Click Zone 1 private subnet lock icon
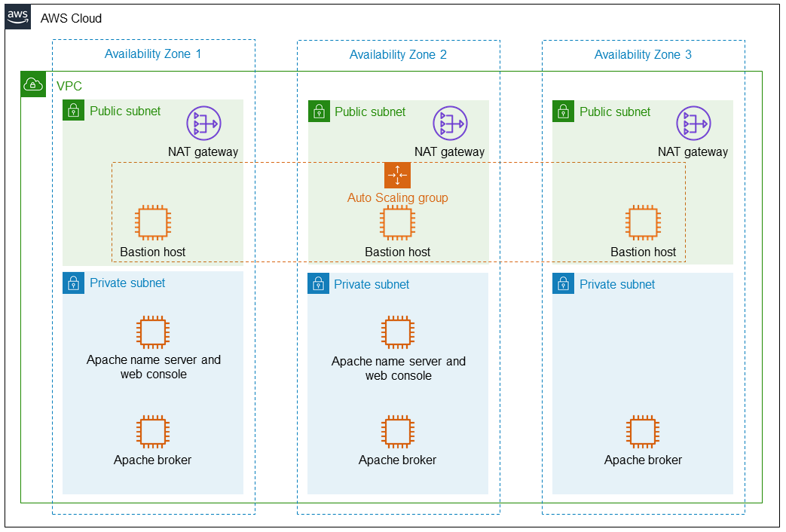Image resolution: width=786 pixels, height=532 pixels. (74, 283)
